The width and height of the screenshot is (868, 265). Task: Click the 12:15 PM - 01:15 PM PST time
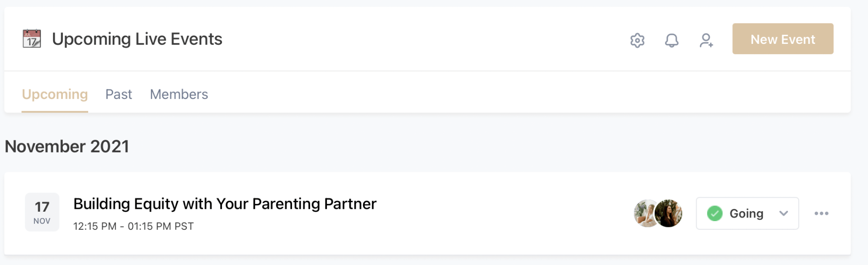[x=133, y=226]
